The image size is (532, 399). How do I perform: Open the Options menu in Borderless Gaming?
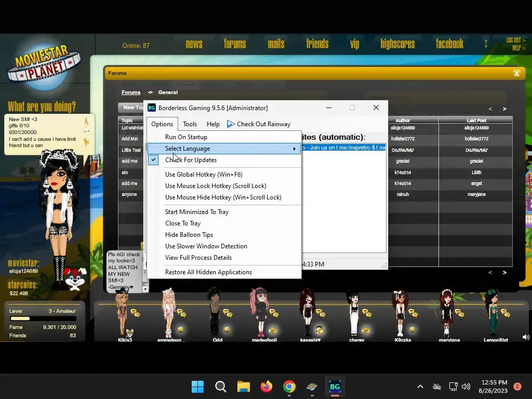click(x=162, y=124)
